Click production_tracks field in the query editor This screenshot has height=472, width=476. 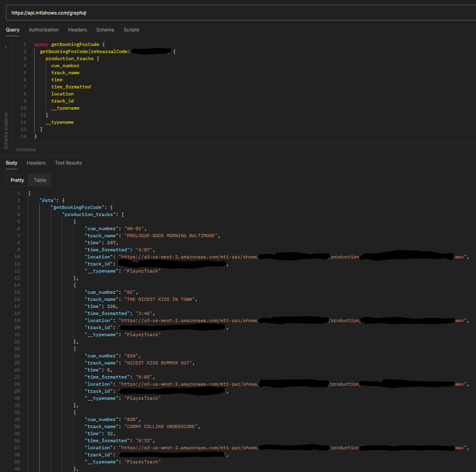tap(70, 59)
